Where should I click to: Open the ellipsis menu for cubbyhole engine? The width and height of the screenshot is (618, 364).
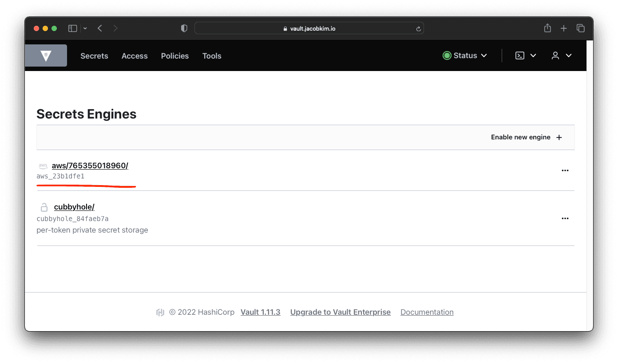[x=565, y=218]
